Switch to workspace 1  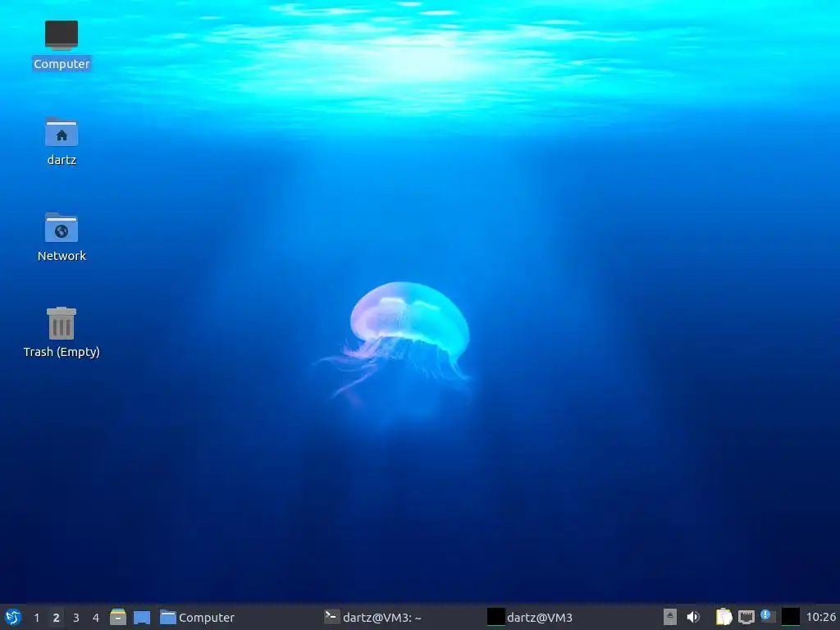coord(36,618)
